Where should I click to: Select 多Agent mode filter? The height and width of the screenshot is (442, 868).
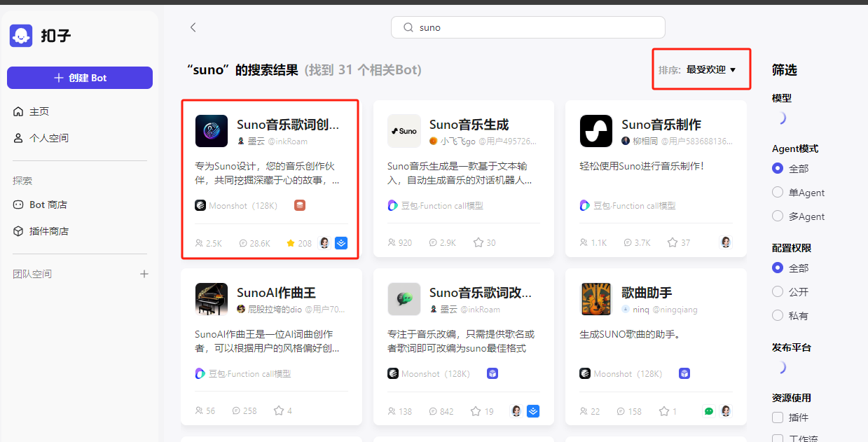coord(778,216)
